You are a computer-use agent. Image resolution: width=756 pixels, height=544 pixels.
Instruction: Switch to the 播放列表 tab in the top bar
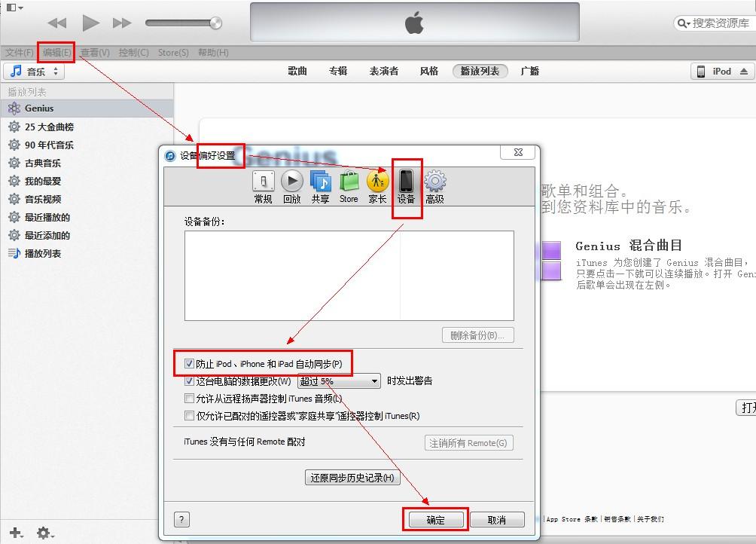pyautogui.click(x=480, y=72)
